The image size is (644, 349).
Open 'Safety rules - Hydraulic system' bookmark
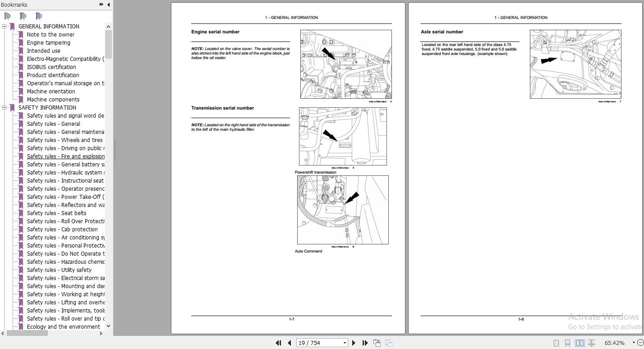(66, 173)
